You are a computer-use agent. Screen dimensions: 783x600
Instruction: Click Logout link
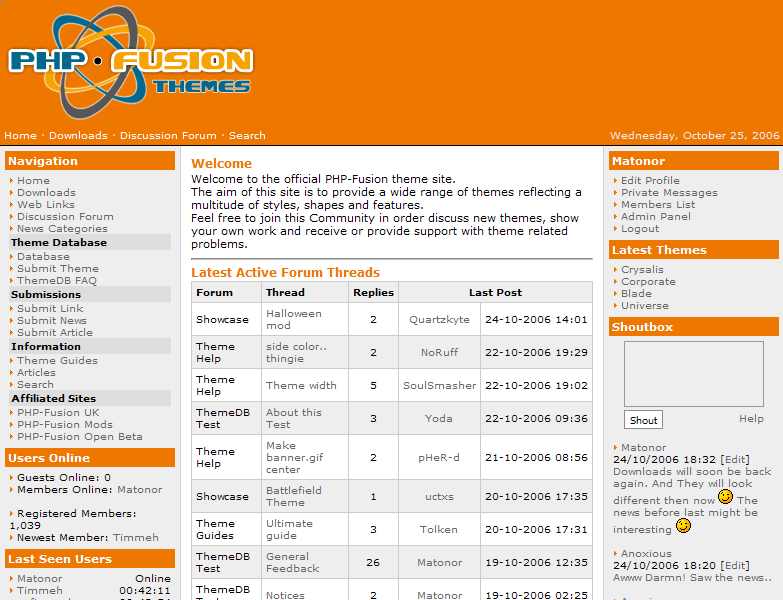click(x=640, y=229)
